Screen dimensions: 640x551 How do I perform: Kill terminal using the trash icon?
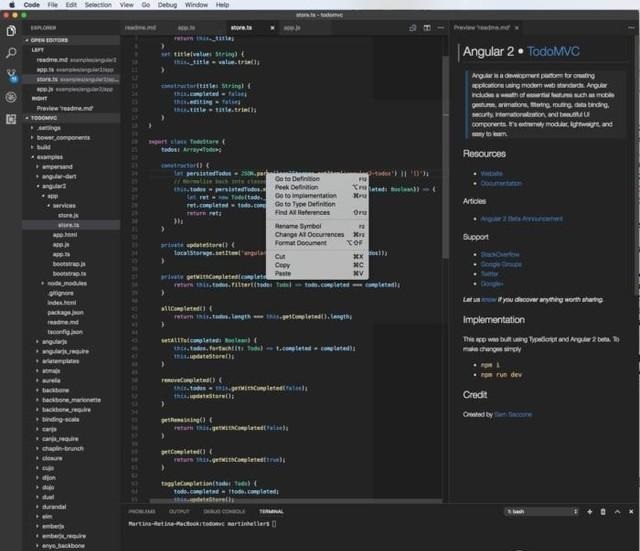click(x=602, y=511)
